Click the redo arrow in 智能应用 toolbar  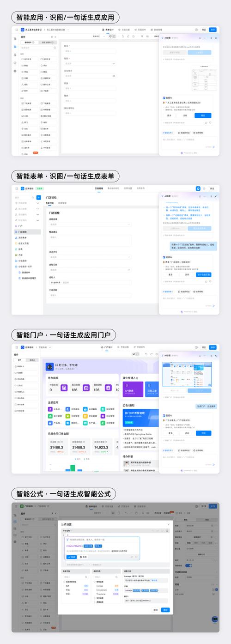coord(128,36)
